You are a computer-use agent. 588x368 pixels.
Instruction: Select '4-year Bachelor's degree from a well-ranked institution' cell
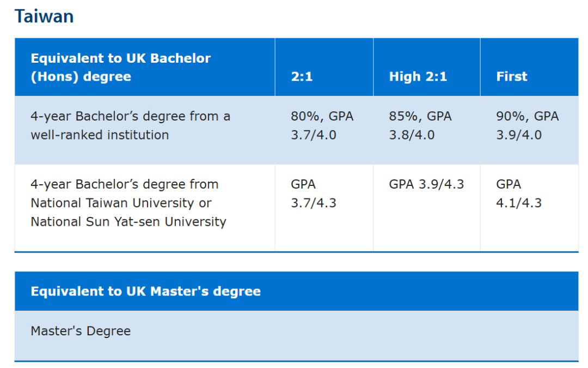click(x=145, y=130)
